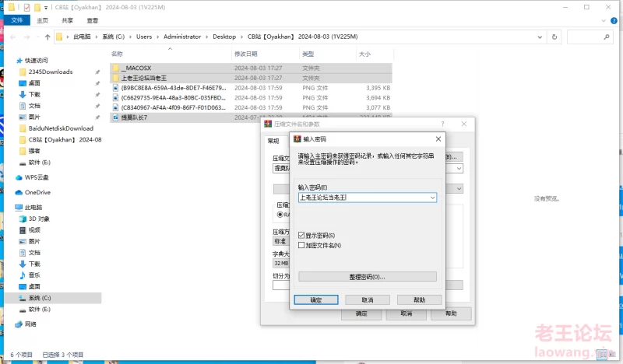The width and height of the screenshot is (623, 364).
Task: Click 帮助 in the archive parameters dialog
Action: pyautogui.click(x=451, y=313)
